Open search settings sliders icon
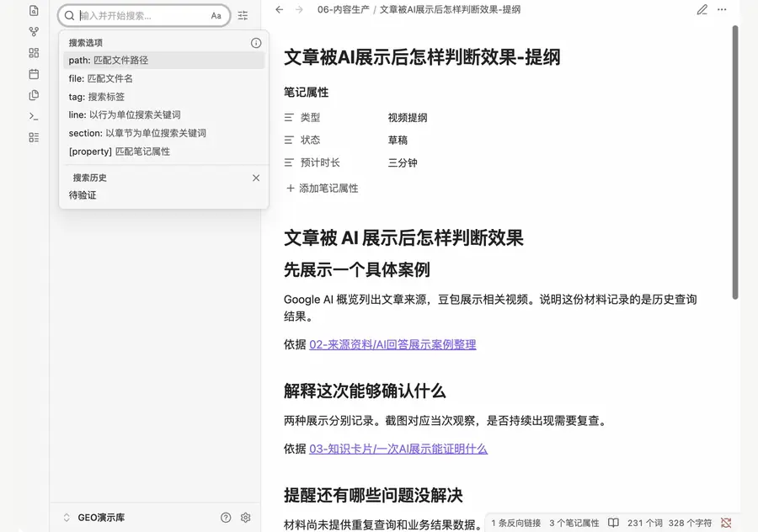This screenshot has width=758, height=532. [243, 16]
